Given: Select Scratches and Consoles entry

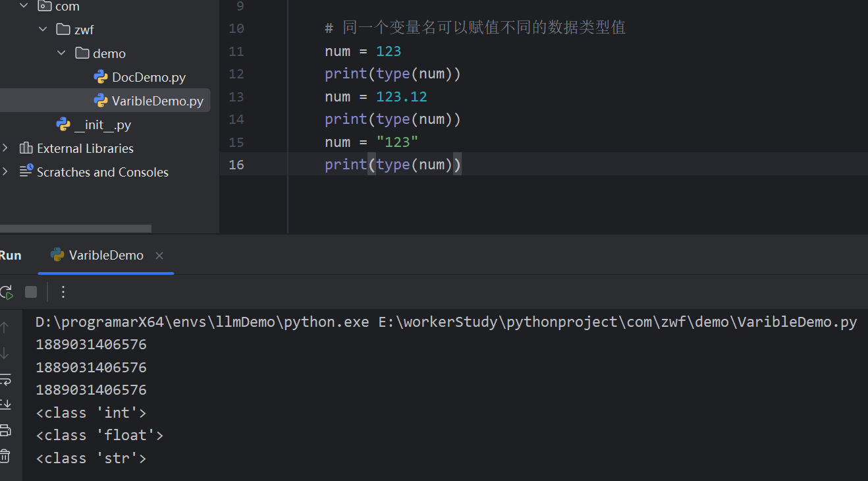Looking at the screenshot, I should point(103,172).
